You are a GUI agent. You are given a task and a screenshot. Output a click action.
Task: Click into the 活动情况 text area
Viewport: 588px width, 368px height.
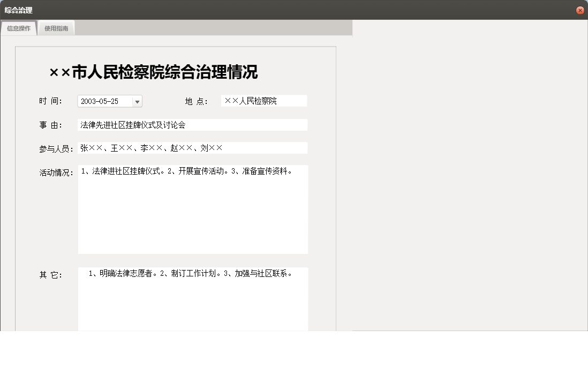193,209
